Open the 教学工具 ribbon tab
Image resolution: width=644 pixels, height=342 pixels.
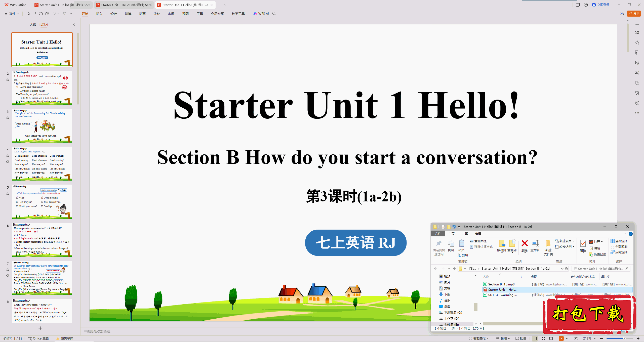coord(238,14)
